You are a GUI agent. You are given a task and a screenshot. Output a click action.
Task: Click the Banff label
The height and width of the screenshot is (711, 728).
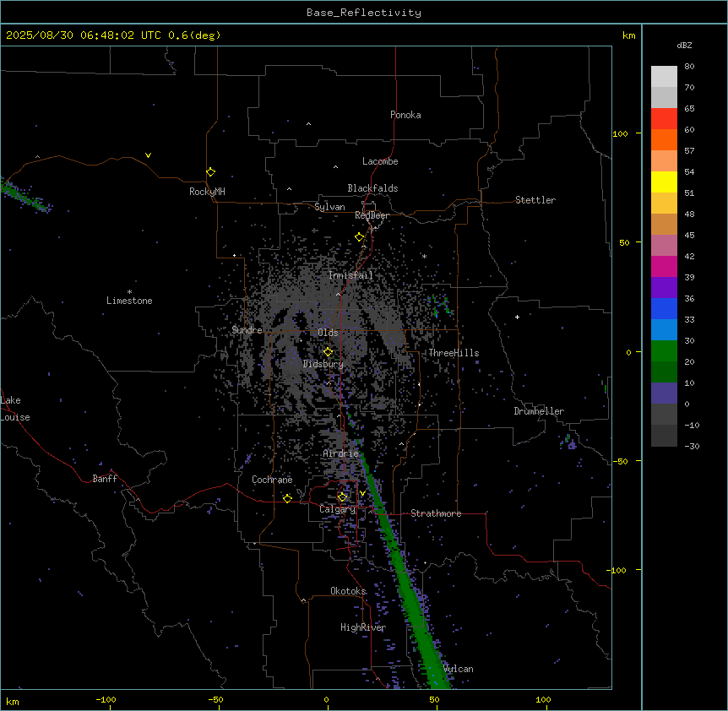coord(105,479)
